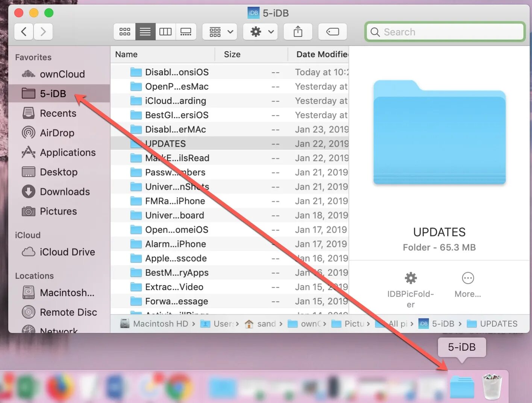Open Firefox in the Dock
The width and height of the screenshot is (532, 403).
click(x=61, y=386)
